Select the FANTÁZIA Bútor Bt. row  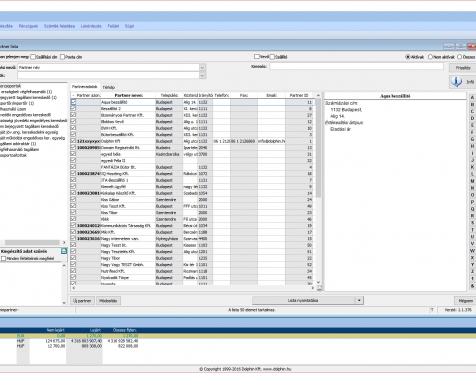click(192, 167)
